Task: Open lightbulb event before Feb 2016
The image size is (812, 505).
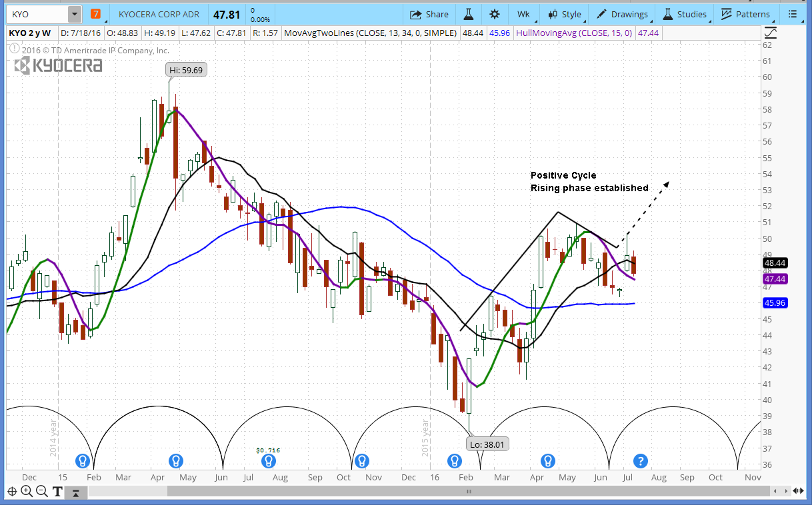Action: pyautogui.click(x=455, y=460)
